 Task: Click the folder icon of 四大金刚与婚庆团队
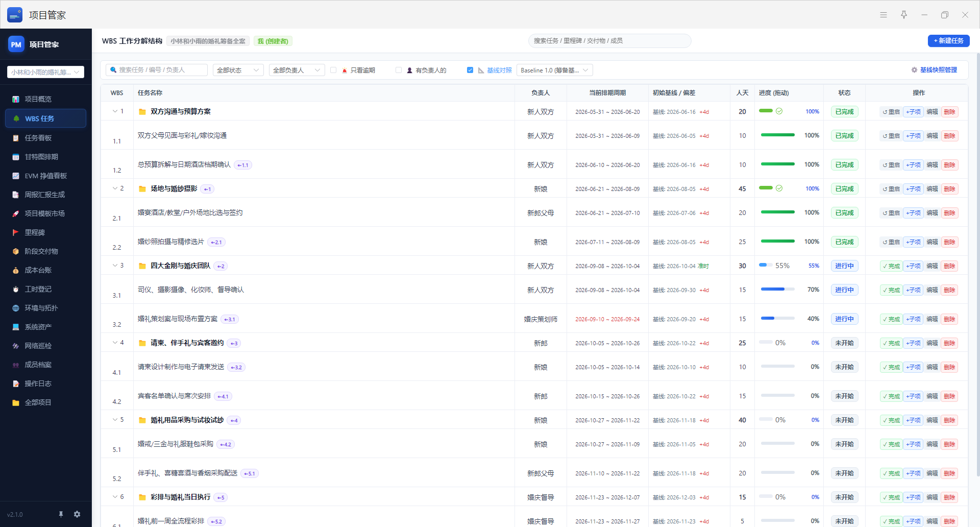click(x=142, y=266)
